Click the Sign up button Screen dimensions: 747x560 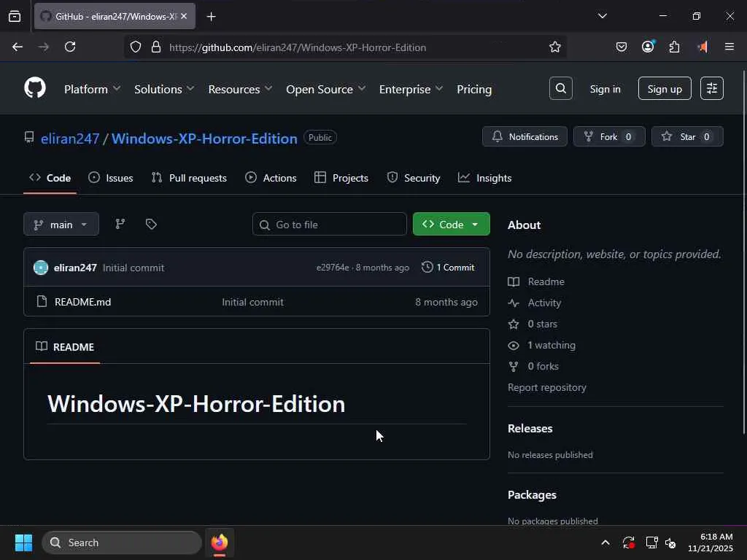click(x=665, y=88)
